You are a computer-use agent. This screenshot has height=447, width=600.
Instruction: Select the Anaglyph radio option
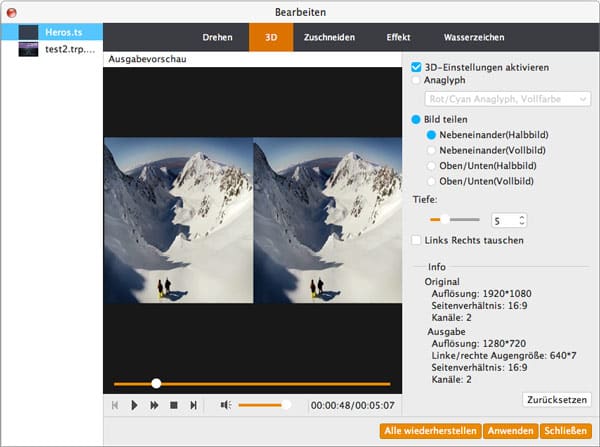tap(418, 81)
